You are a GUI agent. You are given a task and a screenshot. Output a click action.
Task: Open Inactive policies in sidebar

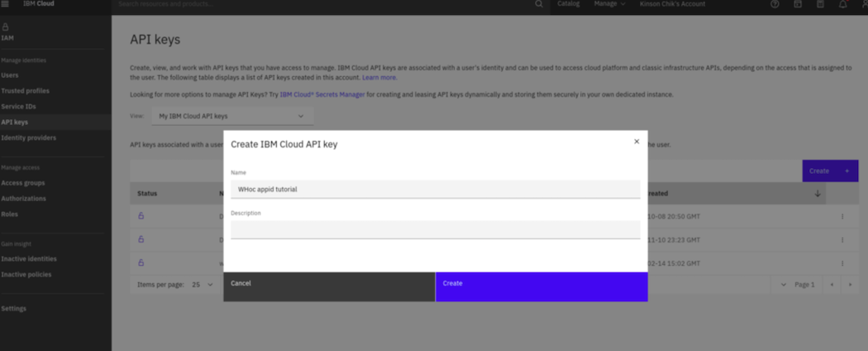point(26,275)
